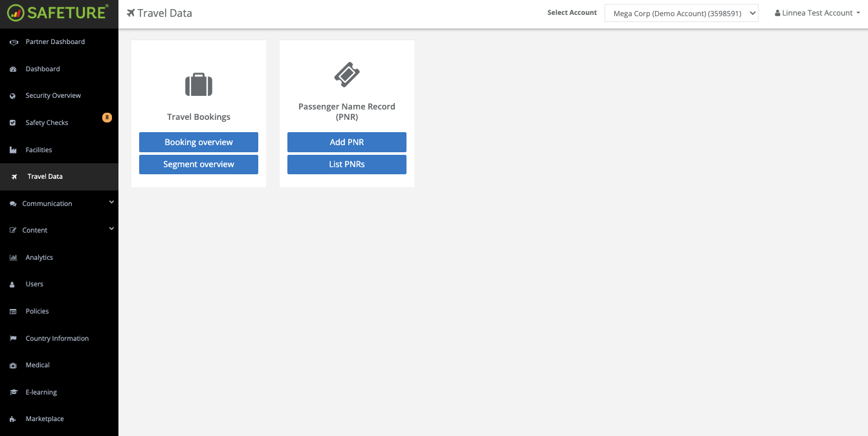Click the Safety Checks badge showing 8
This screenshot has width=868, height=436.
click(x=107, y=117)
